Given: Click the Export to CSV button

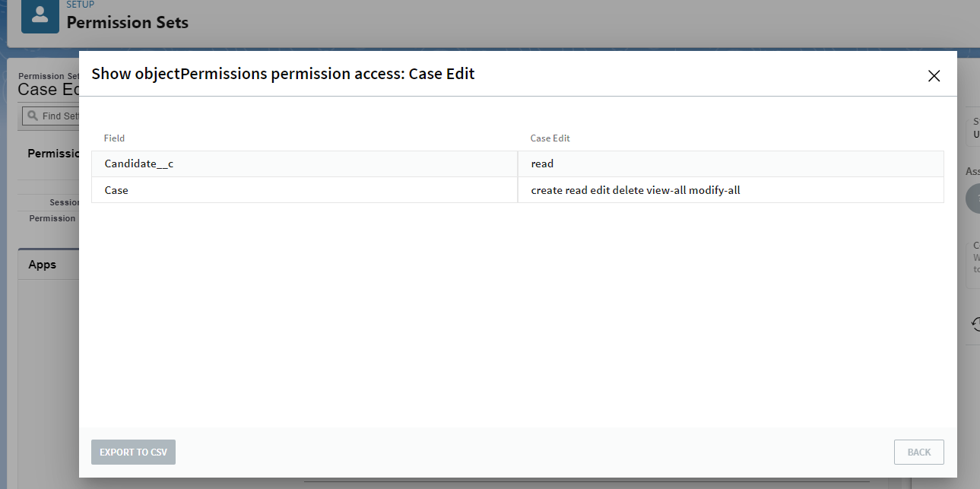Looking at the screenshot, I should [133, 452].
